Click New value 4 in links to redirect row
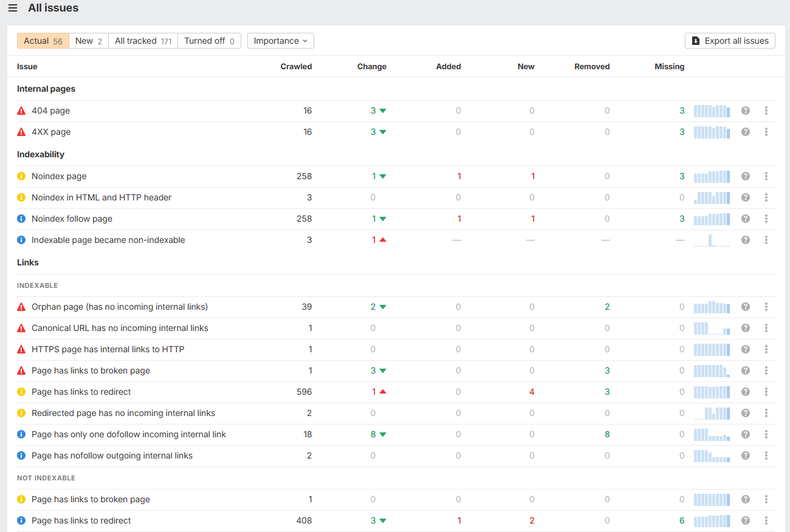 point(532,392)
